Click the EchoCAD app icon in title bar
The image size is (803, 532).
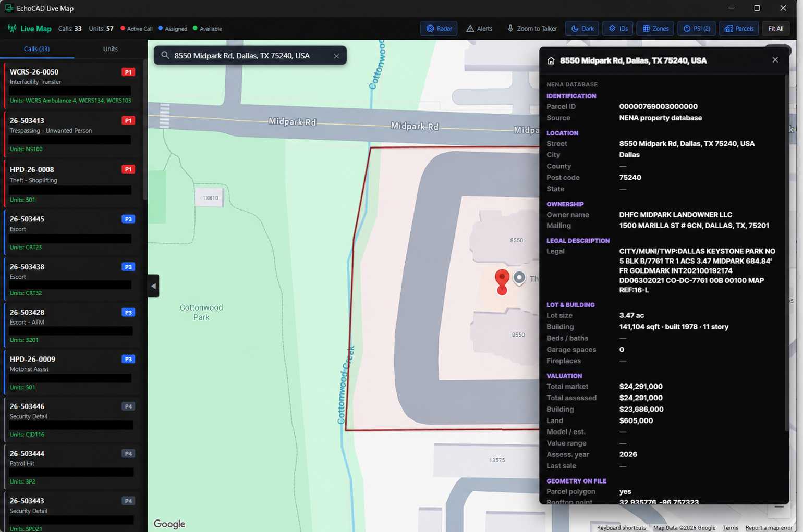pos(9,8)
